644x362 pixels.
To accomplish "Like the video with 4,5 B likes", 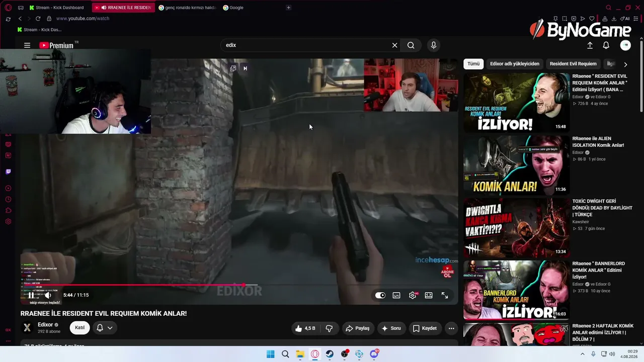I will [306, 328].
